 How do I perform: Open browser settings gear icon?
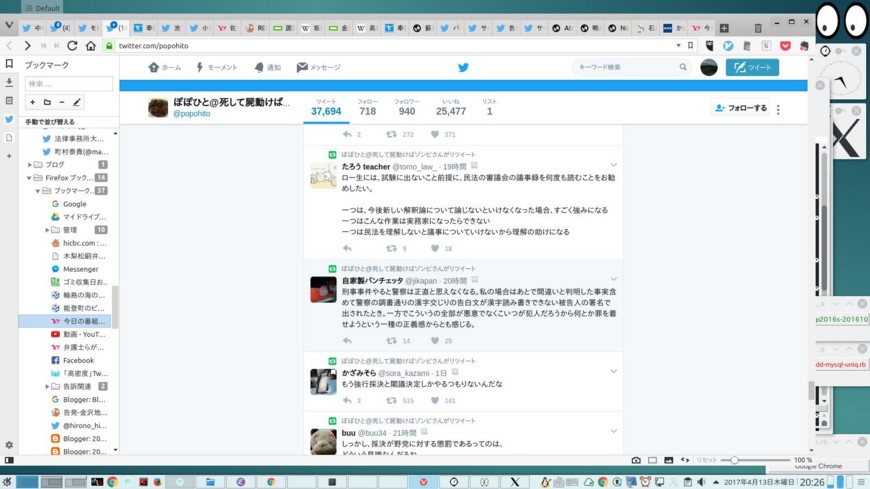click(9, 445)
